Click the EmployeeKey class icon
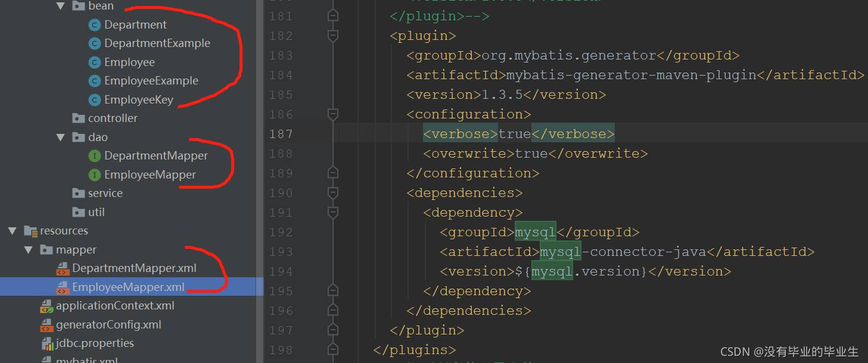Viewport: 868px width, 363px height. click(x=95, y=99)
